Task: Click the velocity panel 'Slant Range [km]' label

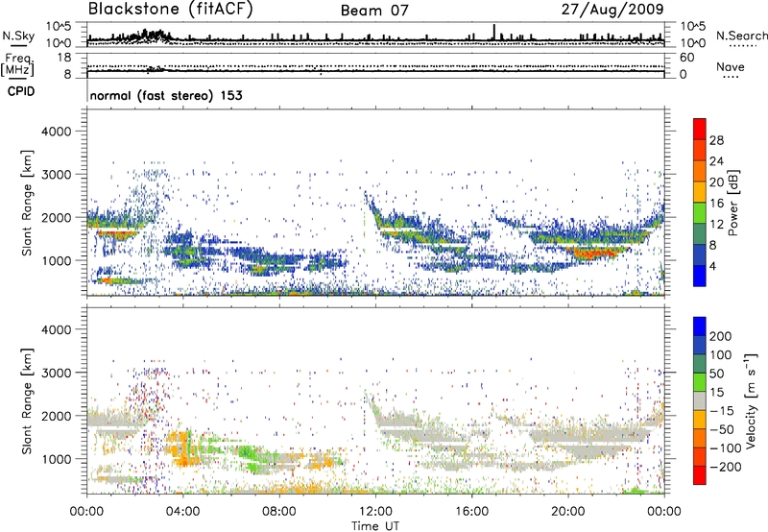Action: (27, 400)
